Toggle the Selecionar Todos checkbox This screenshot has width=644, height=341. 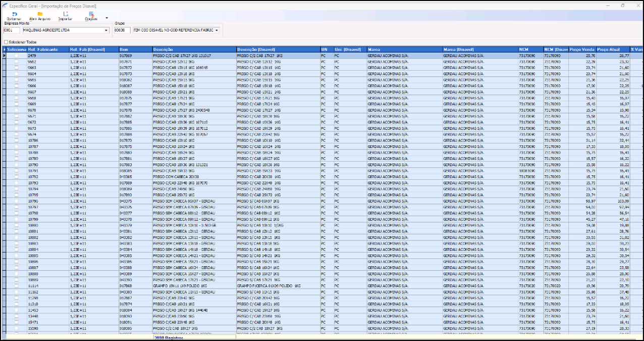(x=6, y=42)
